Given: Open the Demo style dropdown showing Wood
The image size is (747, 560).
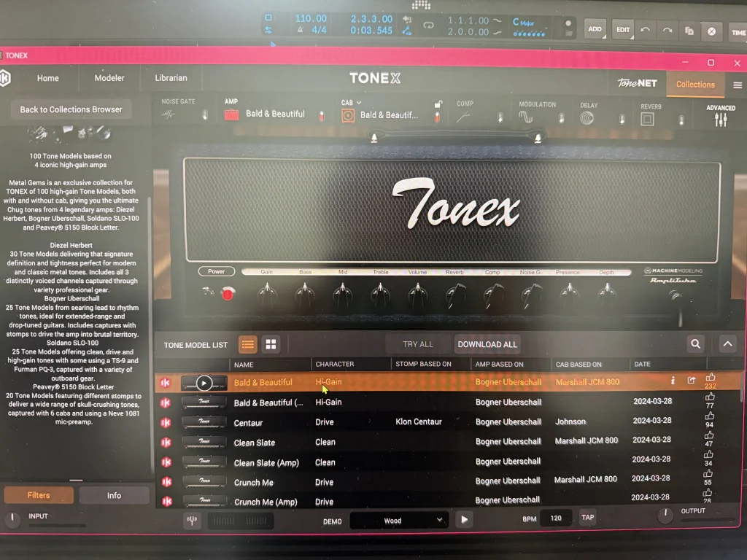Looking at the screenshot, I should [x=398, y=520].
